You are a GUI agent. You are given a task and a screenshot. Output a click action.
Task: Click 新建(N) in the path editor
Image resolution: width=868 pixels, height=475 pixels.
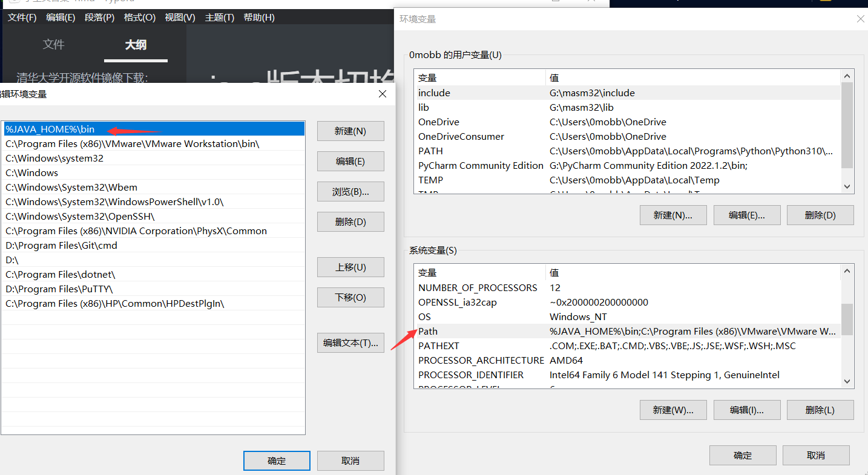pyautogui.click(x=350, y=131)
